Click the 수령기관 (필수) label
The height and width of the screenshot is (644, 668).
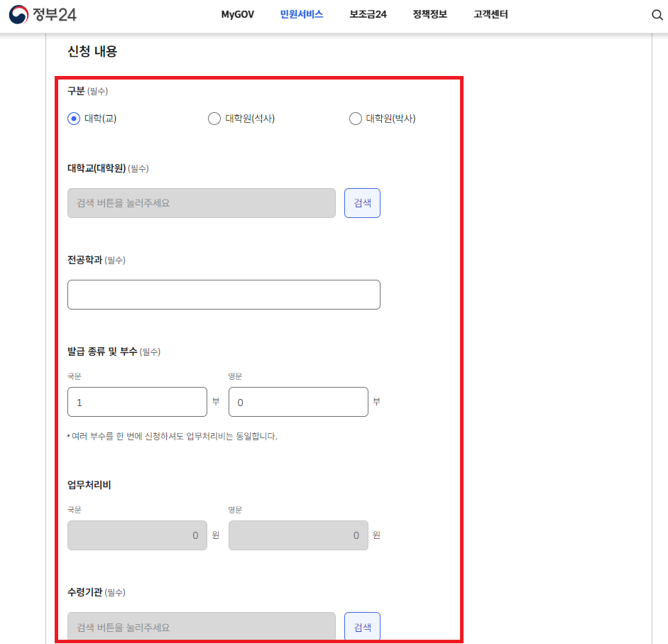[x=97, y=592]
